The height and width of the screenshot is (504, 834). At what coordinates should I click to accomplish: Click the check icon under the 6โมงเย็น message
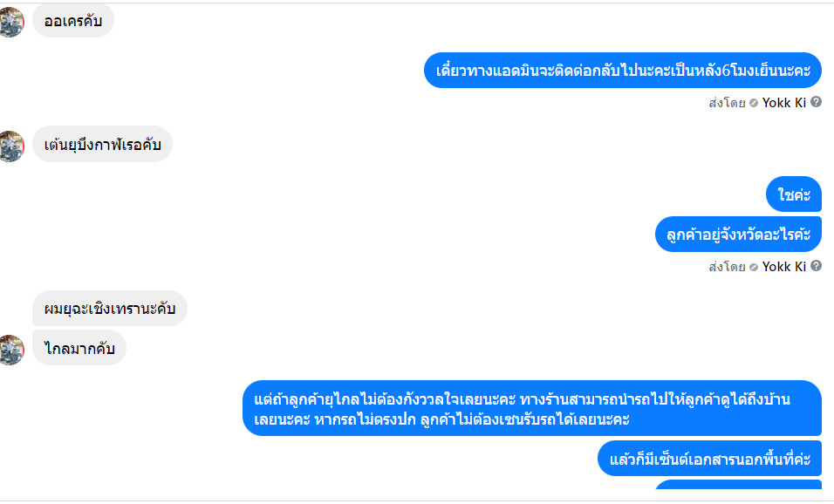[754, 103]
